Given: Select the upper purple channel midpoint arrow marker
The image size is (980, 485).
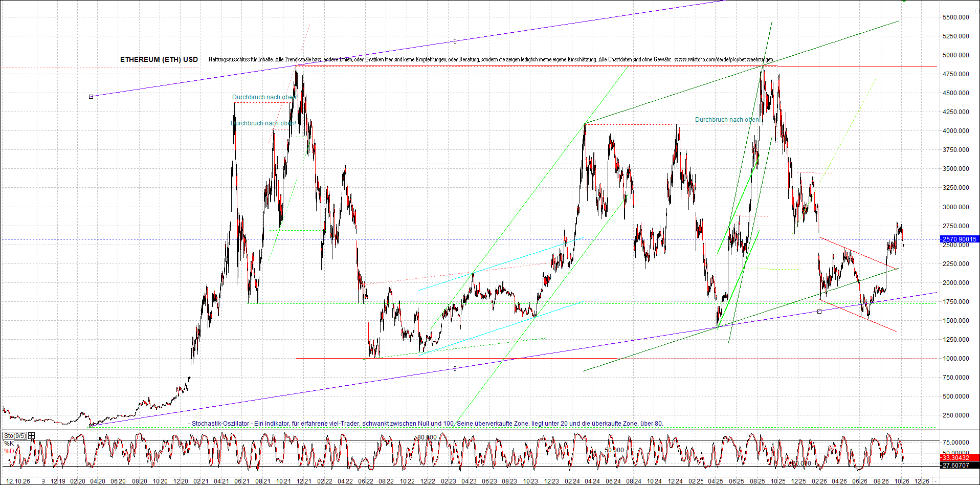Looking at the screenshot, I should 455,41.
